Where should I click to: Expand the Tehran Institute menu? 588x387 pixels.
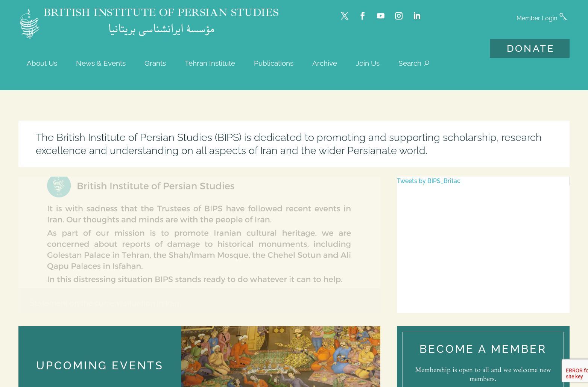pos(210,63)
